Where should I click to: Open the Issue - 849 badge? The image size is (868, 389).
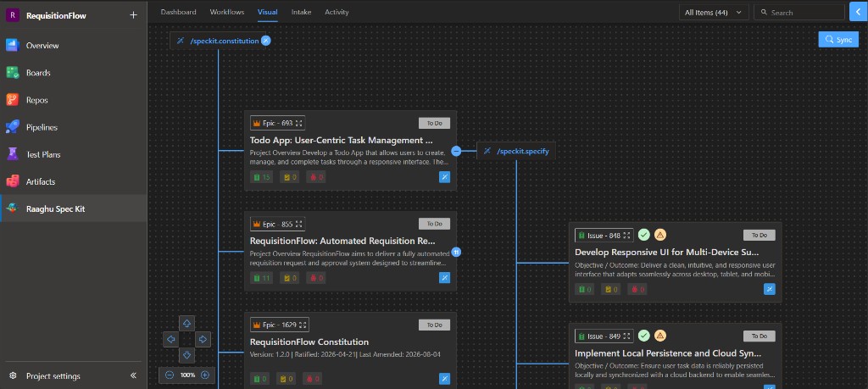tap(604, 336)
